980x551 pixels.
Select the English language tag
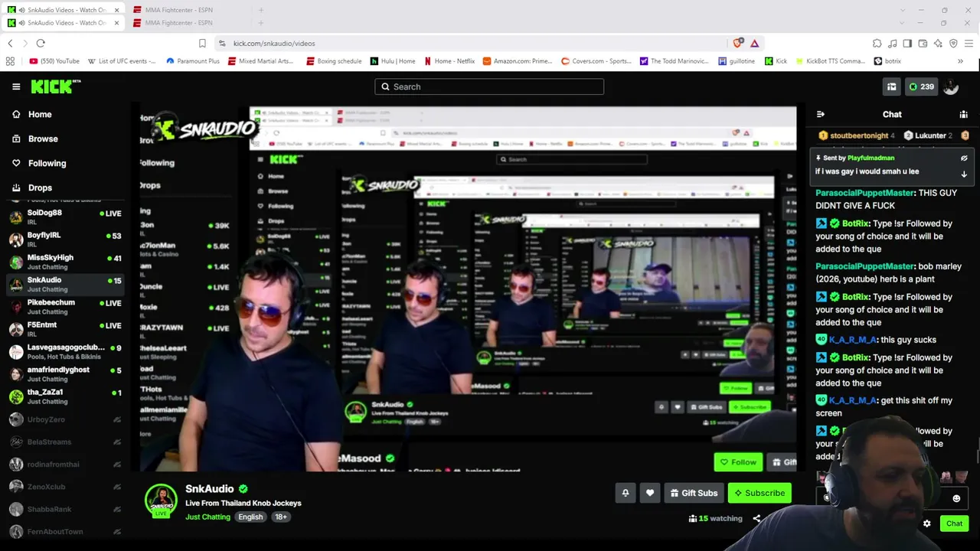(250, 517)
